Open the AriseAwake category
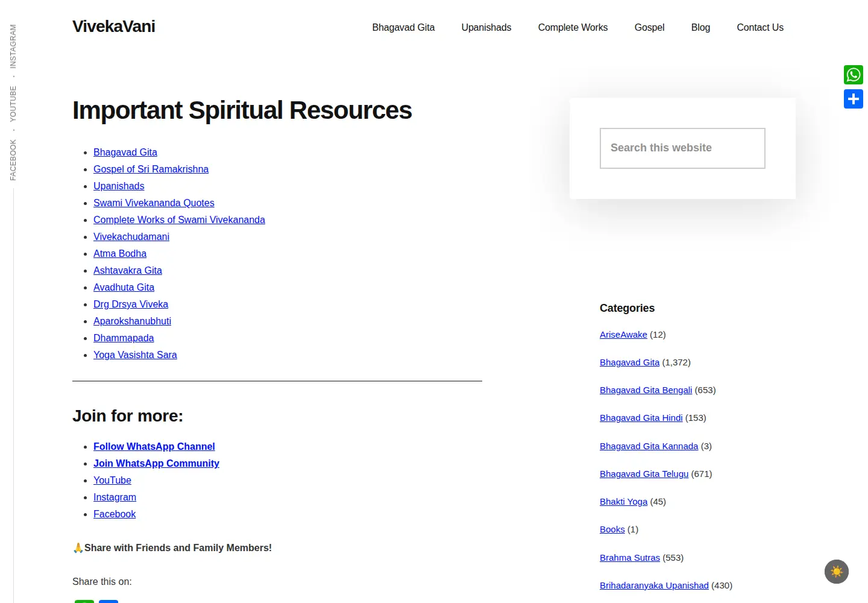The width and height of the screenshot is (868, 603). [x=623, y=335]
